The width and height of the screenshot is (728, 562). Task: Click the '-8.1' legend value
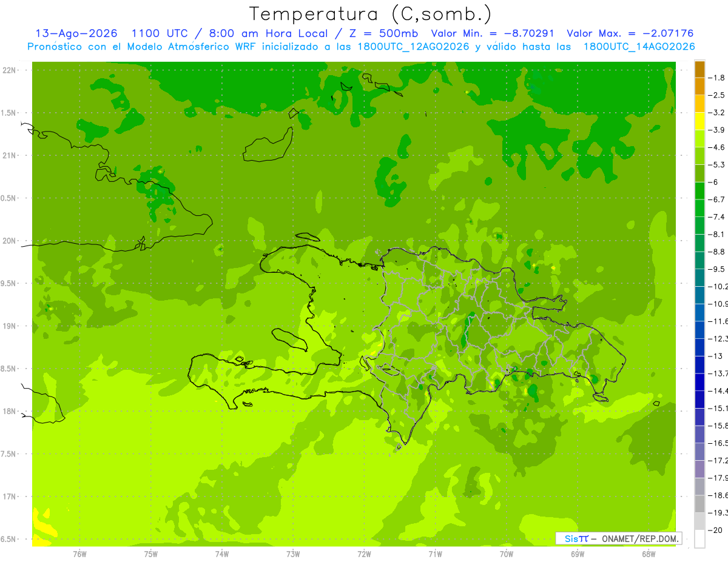click(x=717, y=234)
